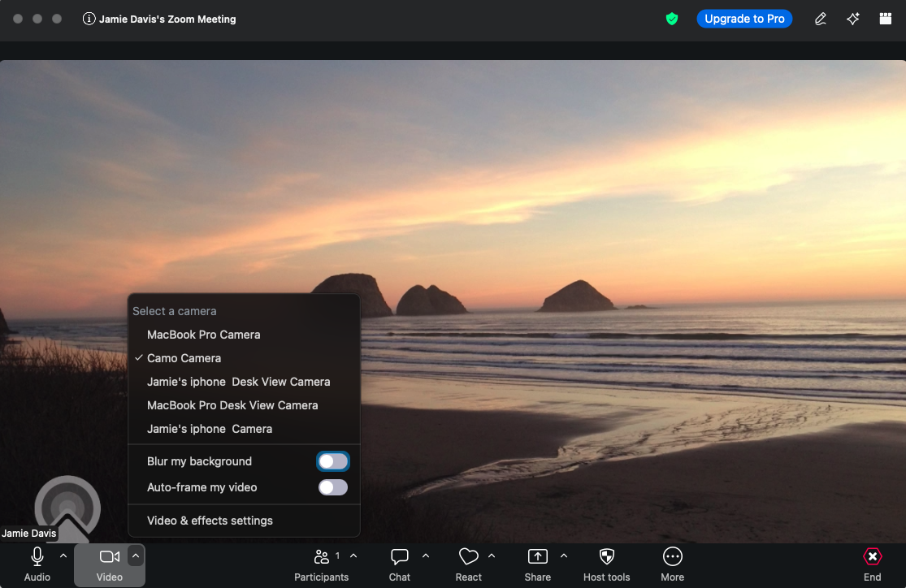Expand the React options caret
The image size is (906, 588).
click(492, 556)
